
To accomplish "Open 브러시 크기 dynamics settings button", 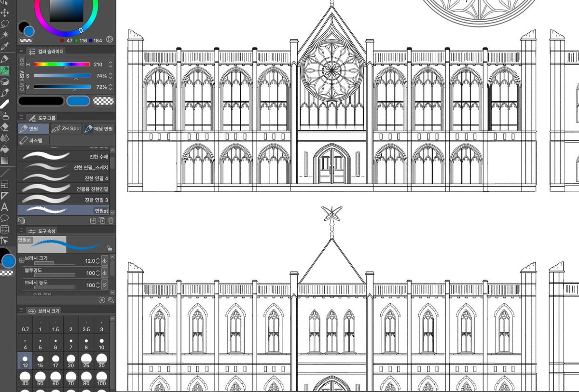I will point(105,260).
